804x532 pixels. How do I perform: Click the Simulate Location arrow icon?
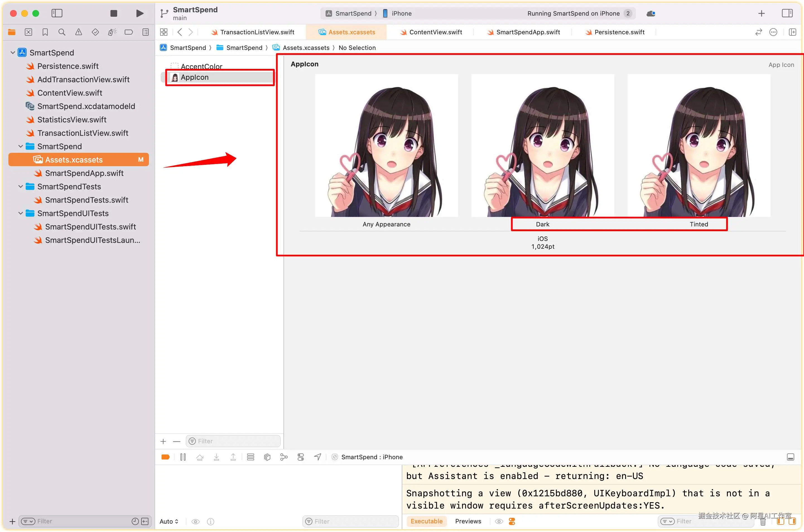[317, 457]
